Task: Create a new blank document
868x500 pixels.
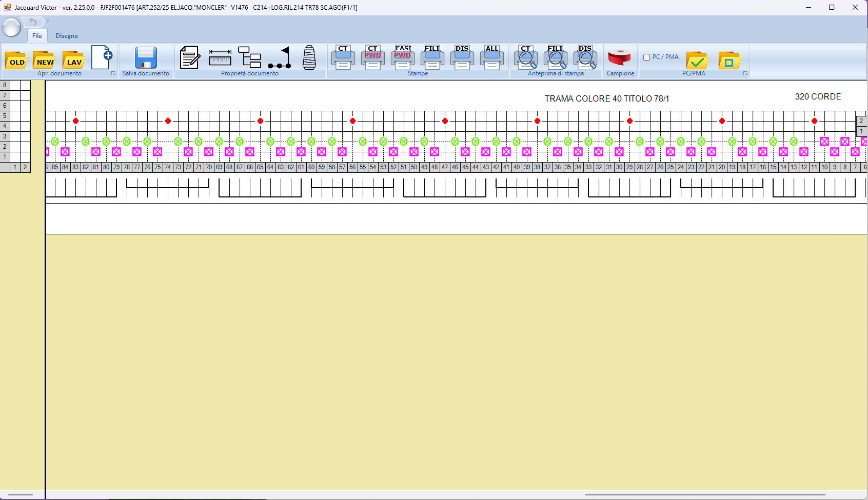Action: click(x=102, y=57)
